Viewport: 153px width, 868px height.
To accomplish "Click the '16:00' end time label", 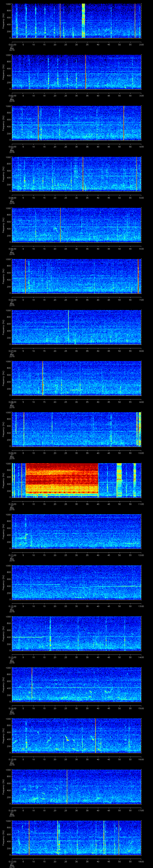I will [141, 759].
